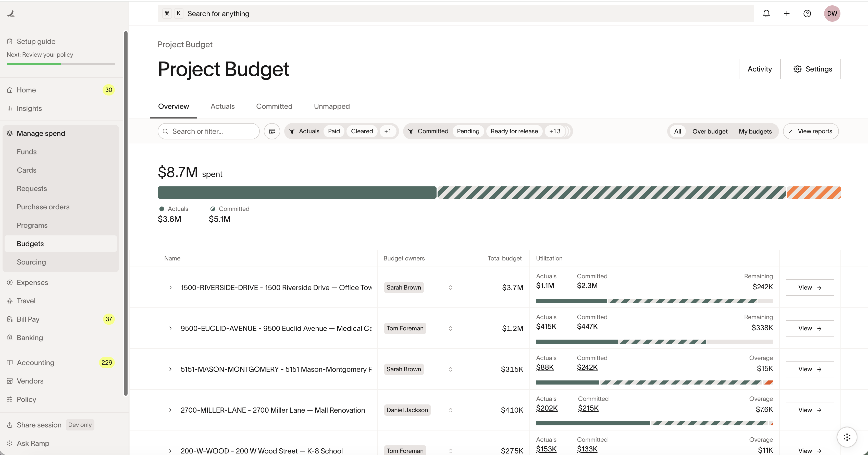Toggle the Pending committed filter chip
Screen dimensions: 868x455
(x=468, y=131)
